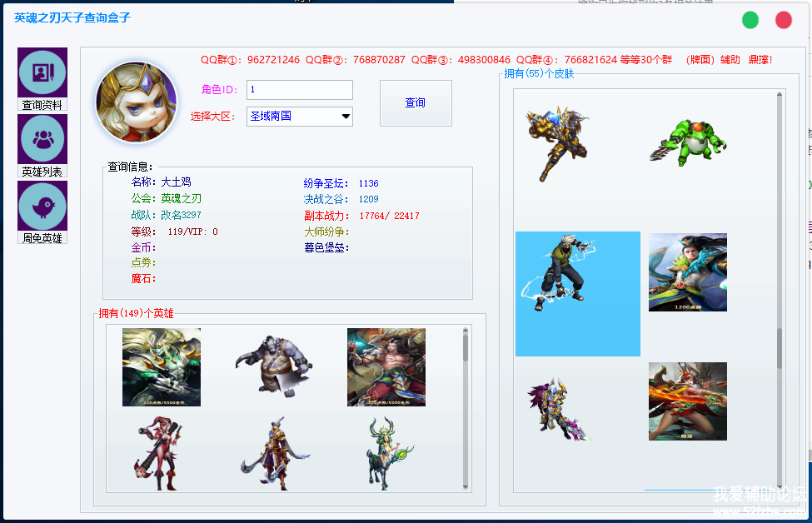This screenshot has height=523, width=812.
Task: Click the 拥有(55)个皮肤 group label
Action: [539, 73]
